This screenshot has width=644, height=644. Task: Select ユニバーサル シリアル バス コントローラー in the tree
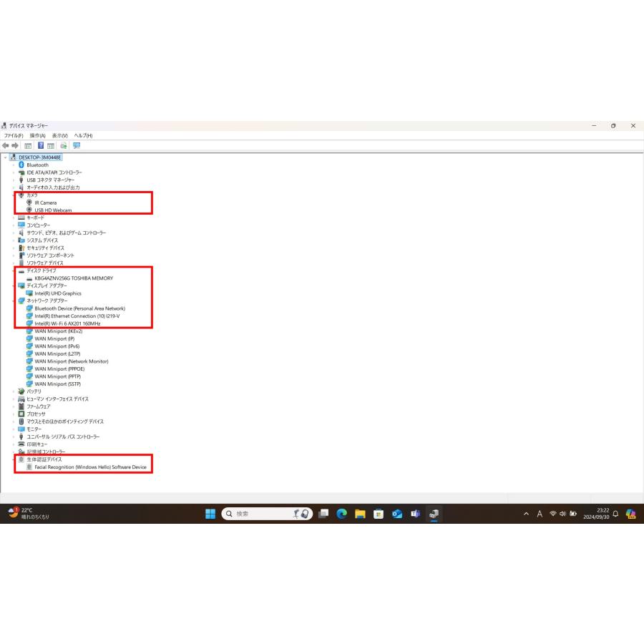pyautogui.click(x=63, y=436)
